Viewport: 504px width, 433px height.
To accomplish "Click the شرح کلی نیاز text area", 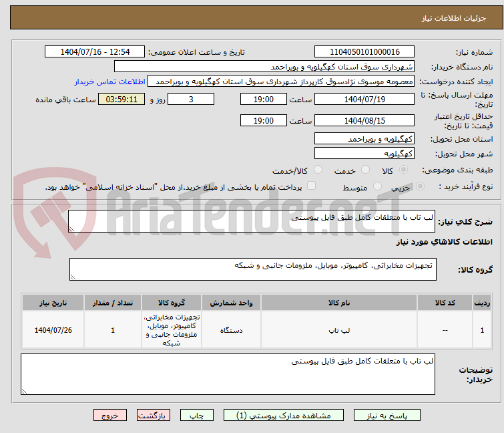I will (252, 221).
